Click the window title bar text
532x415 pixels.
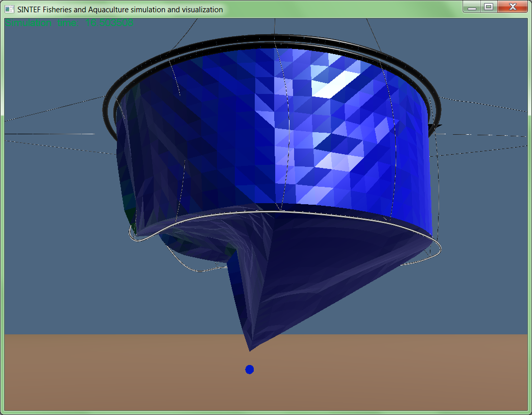tap(120, 9)
